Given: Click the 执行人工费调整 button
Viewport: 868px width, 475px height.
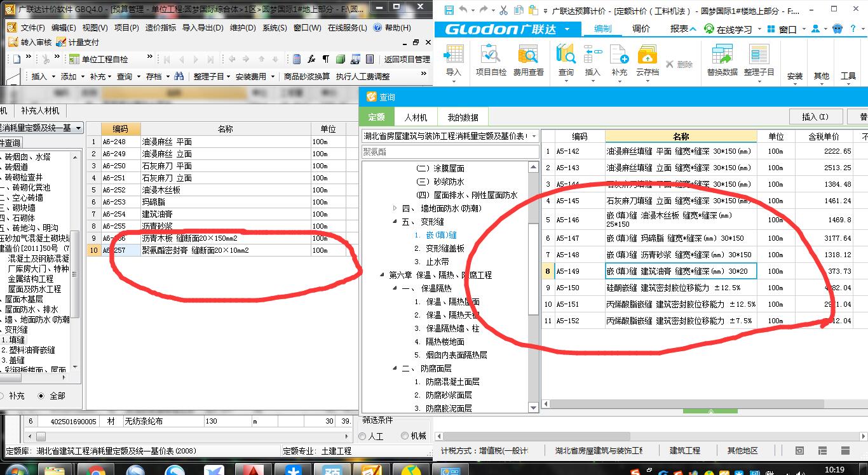Looking at the screenshot, I should [363, 76].
